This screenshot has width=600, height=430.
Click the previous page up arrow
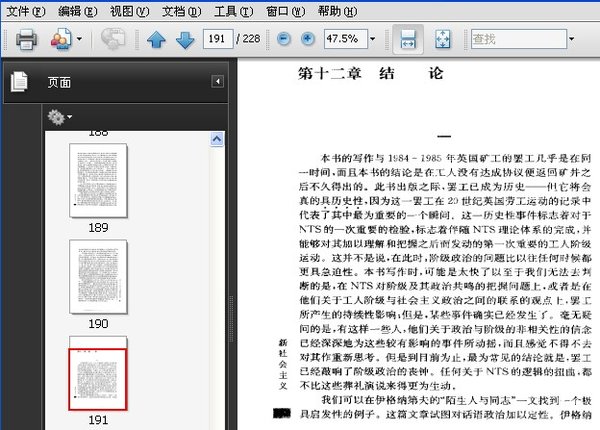[x=156, y=40]
